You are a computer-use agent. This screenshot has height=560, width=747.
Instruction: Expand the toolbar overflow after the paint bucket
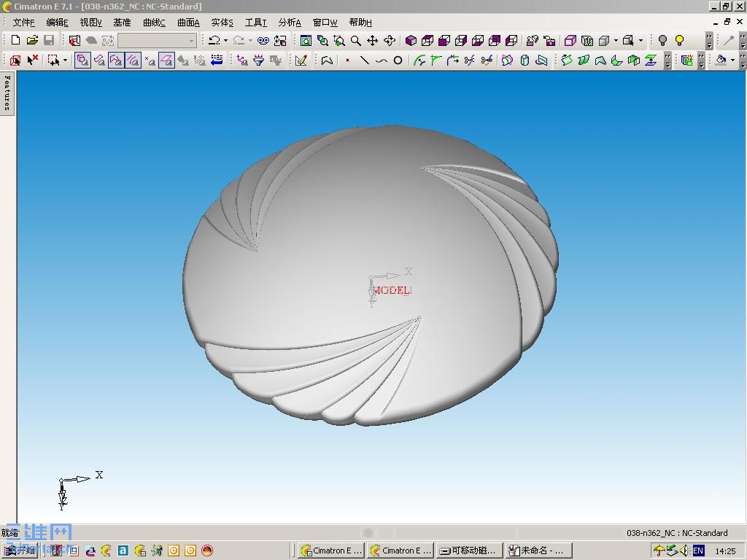[x=743, y=61]
